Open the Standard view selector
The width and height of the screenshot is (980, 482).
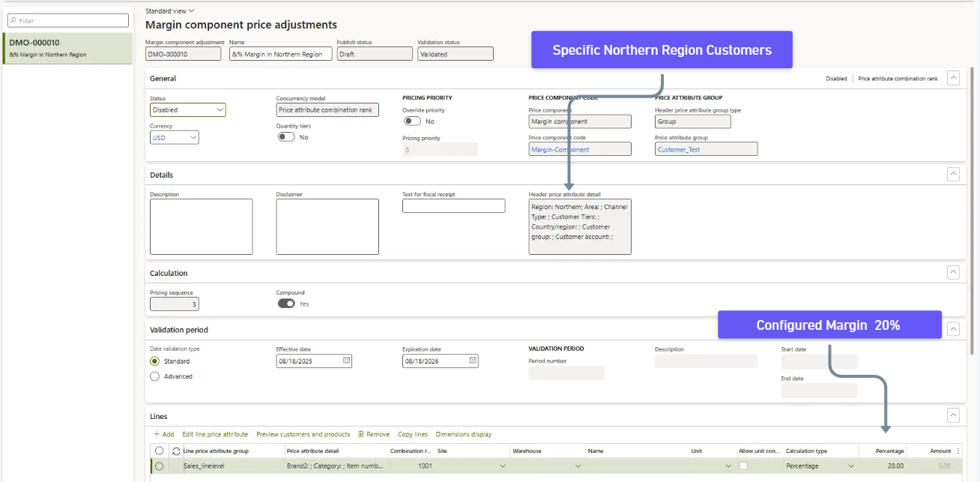click(170, 10)
